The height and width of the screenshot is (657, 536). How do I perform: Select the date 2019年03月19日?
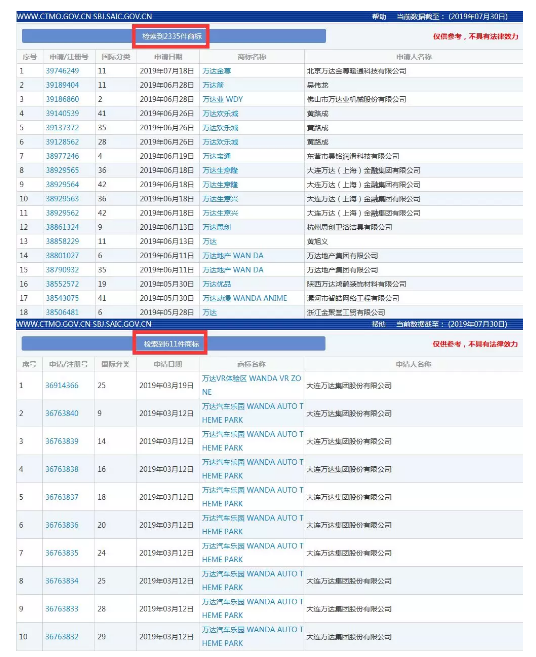[x=166, y=385]
